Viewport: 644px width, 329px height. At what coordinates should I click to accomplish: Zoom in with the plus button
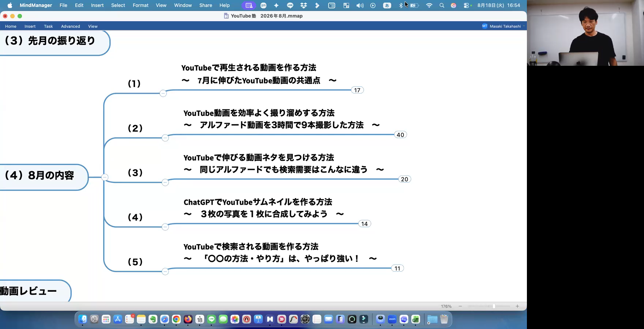(x=517, y=306)
